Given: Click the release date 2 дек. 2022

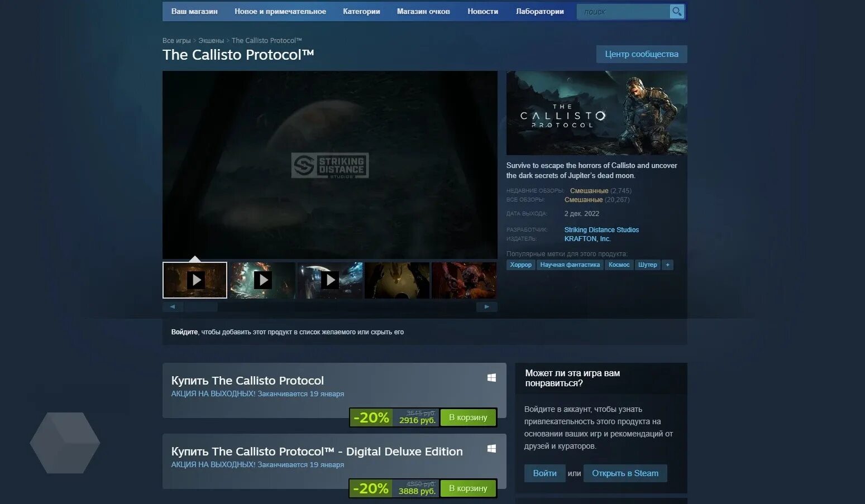Looking at the screenshot, I should [581, 214].
